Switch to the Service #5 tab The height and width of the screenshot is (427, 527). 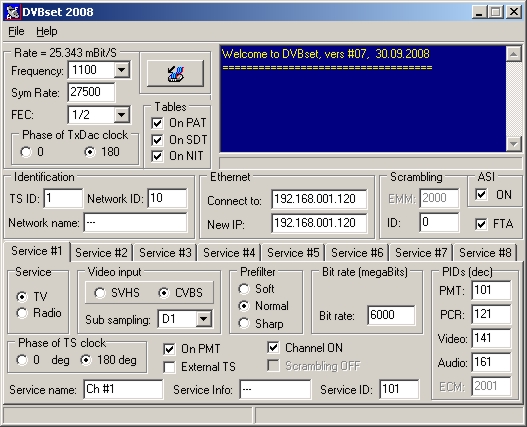click(293, 253)
